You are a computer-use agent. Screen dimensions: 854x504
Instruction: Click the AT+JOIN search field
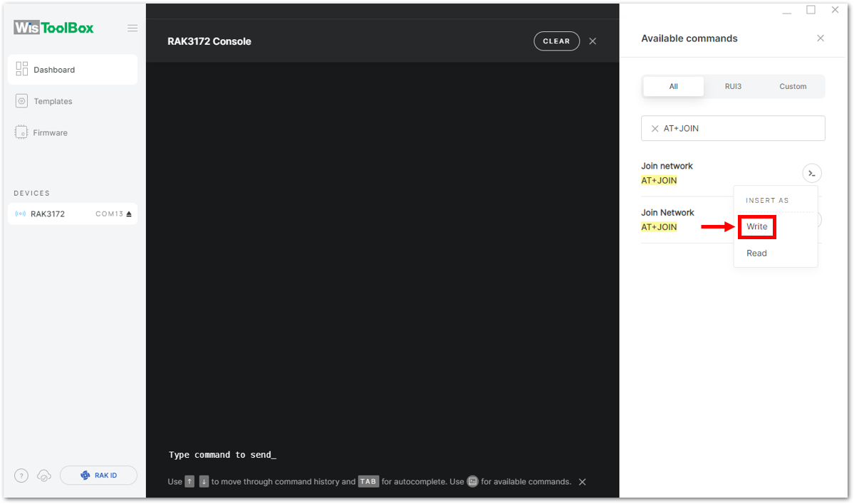[x=733, y=128]
